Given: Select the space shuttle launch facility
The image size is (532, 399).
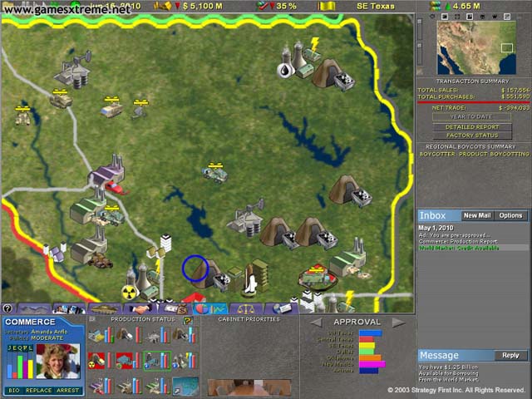Looking at the screenshot, I should (x=249, y=284).
